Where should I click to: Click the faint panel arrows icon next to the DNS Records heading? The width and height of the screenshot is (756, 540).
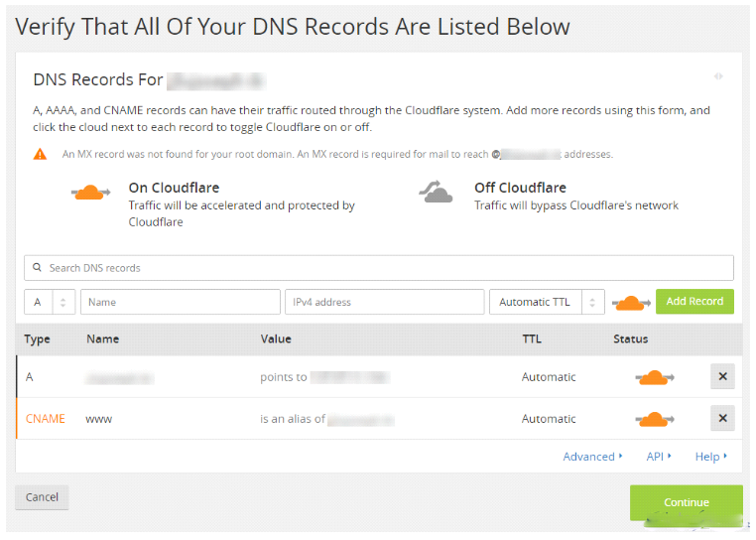coord(718,76)
